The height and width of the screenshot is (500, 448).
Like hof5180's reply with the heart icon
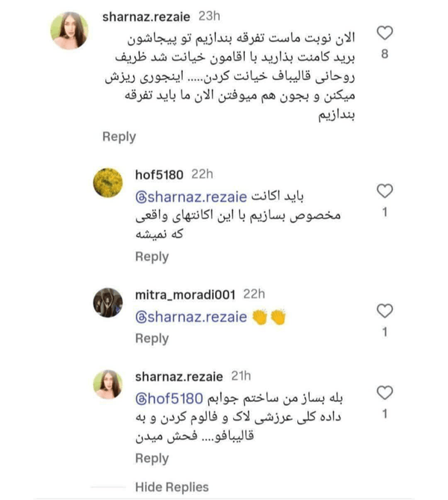pos(384,190)
